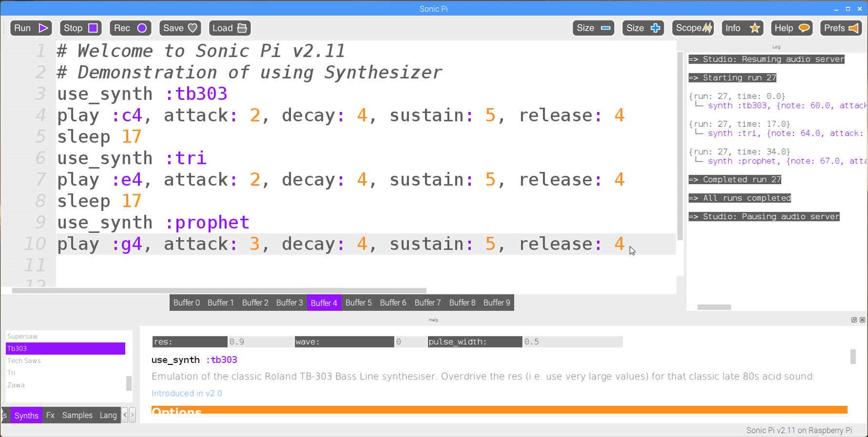This screenshot has width=868, height=437.
Task: Close the Help panel
Action: [862, 320]
